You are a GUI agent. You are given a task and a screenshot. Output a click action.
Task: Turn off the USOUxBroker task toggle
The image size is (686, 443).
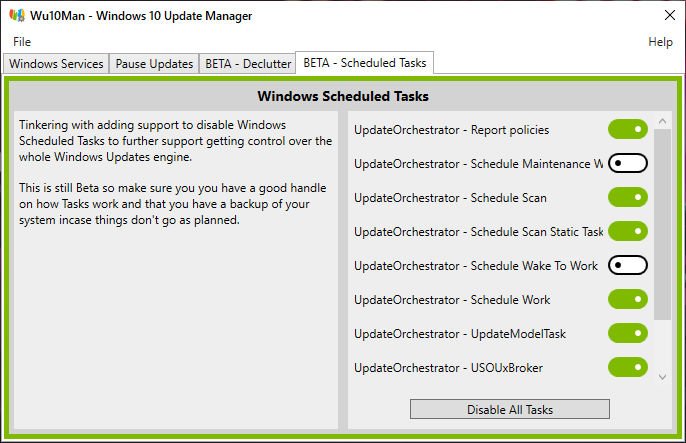coord(628,367)
